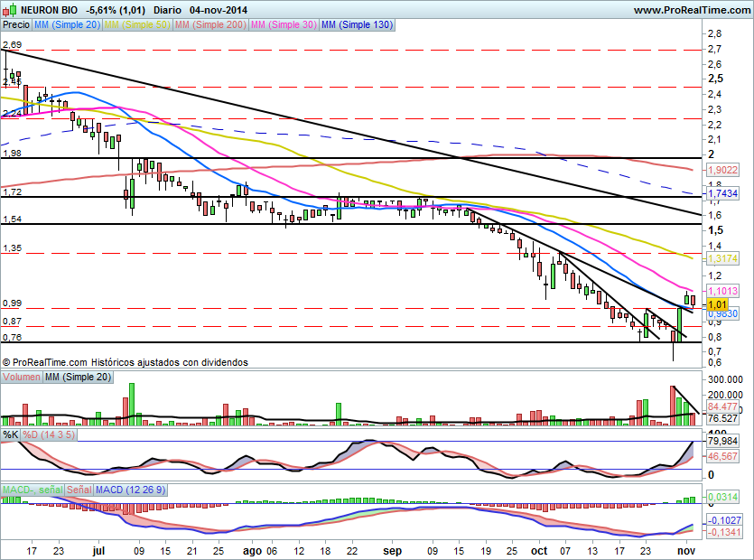Click the 1,9022 MM200 value tag
Viewport: 754px width, 560px height.
coord(722,170)
